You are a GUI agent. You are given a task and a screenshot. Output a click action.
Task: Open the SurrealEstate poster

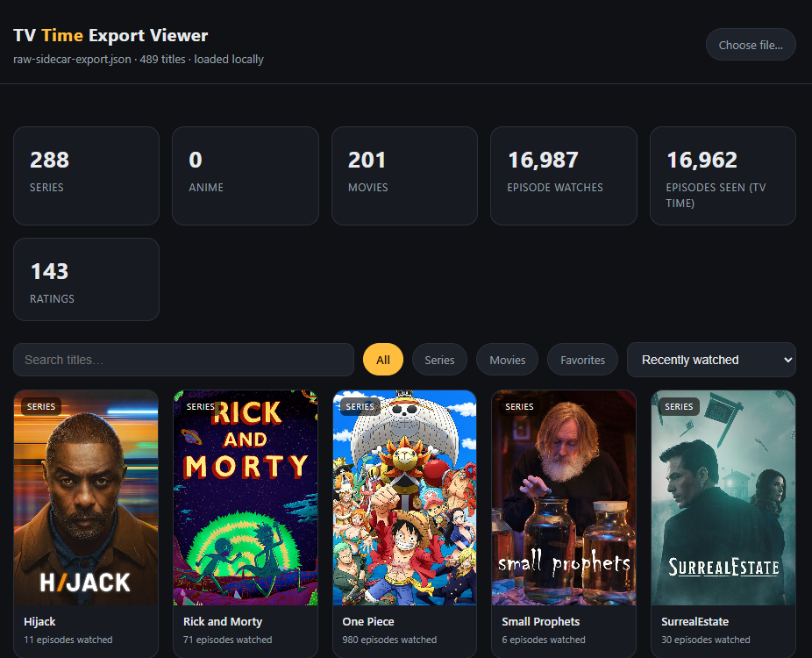point(723,498)
